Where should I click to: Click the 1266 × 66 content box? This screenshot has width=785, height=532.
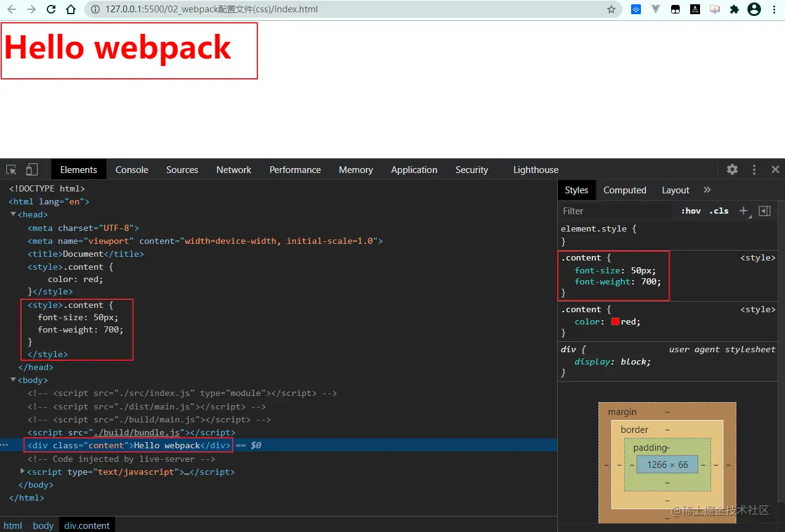point(667,464)
